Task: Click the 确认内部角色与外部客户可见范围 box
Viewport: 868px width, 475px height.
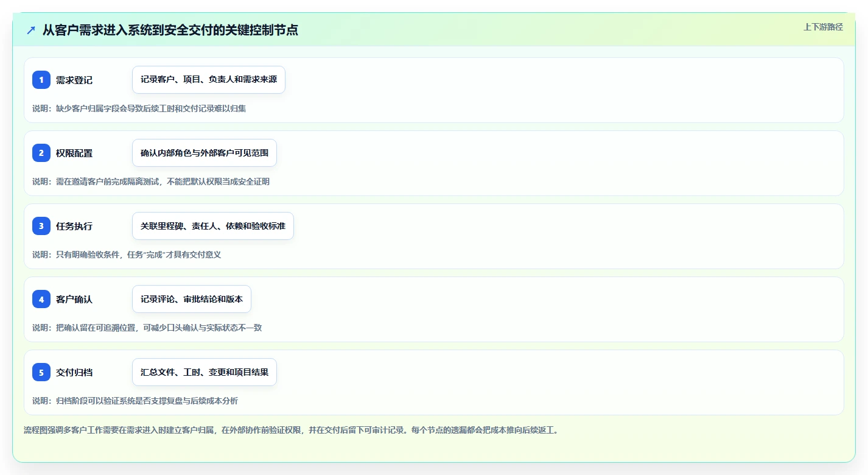Action: pyautogui.click(x=205, y=153)
